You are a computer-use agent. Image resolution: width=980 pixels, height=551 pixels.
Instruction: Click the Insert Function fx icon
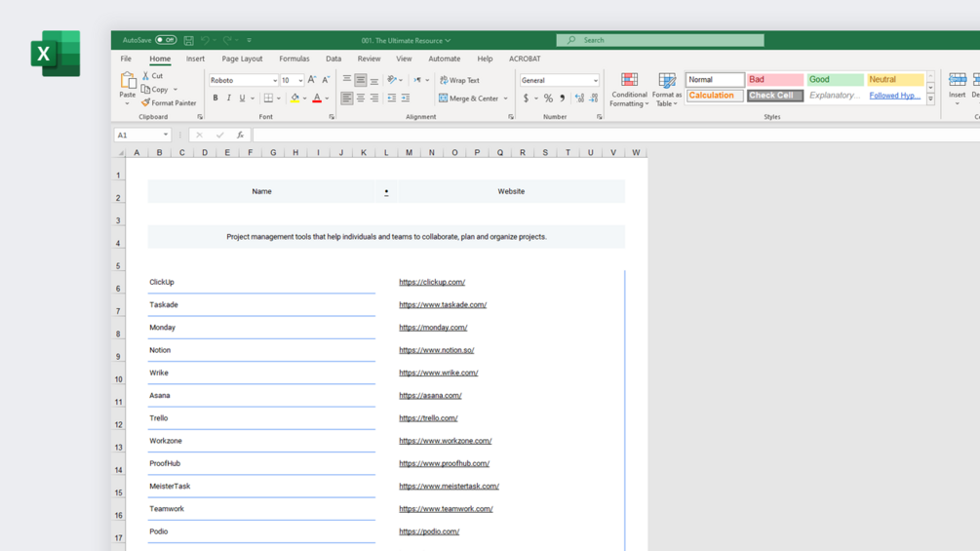[240, 135]
